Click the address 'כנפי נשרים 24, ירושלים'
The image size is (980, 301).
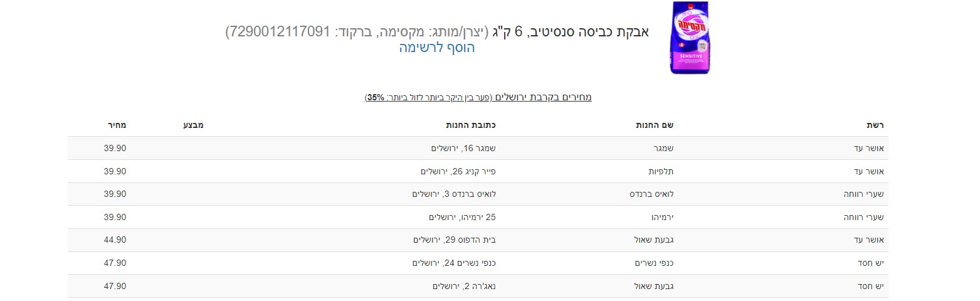[454, 263]
